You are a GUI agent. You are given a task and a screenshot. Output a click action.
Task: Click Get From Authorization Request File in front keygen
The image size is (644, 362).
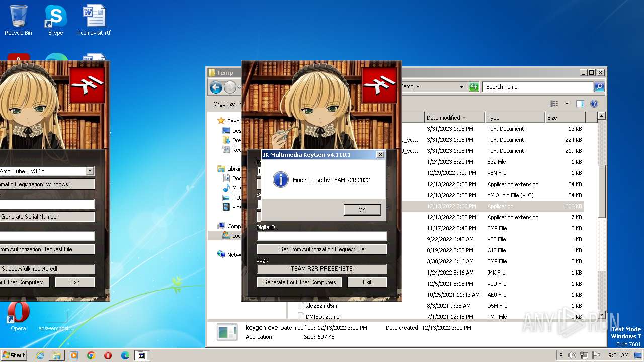pos(322,249)
